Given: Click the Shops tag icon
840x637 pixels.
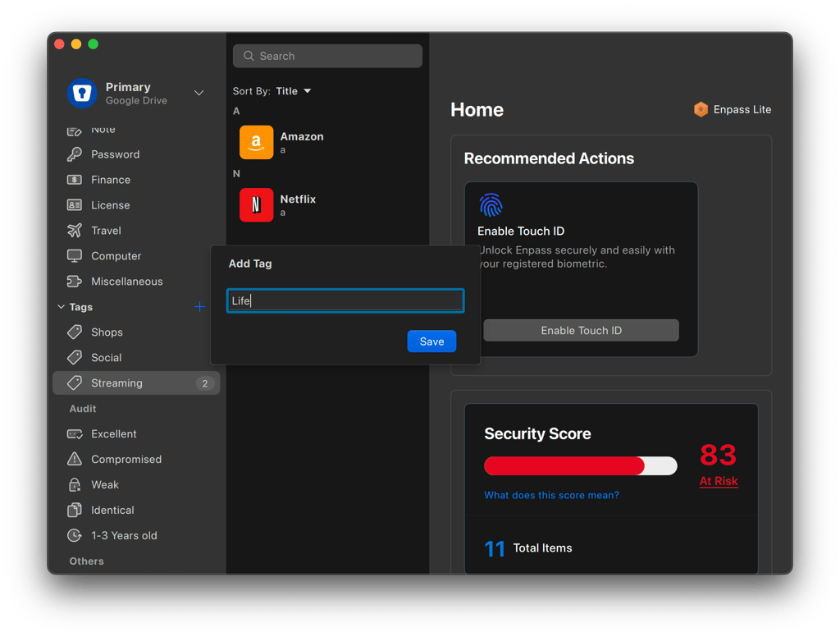Looking at the screenshot, I should click(75, 332).
